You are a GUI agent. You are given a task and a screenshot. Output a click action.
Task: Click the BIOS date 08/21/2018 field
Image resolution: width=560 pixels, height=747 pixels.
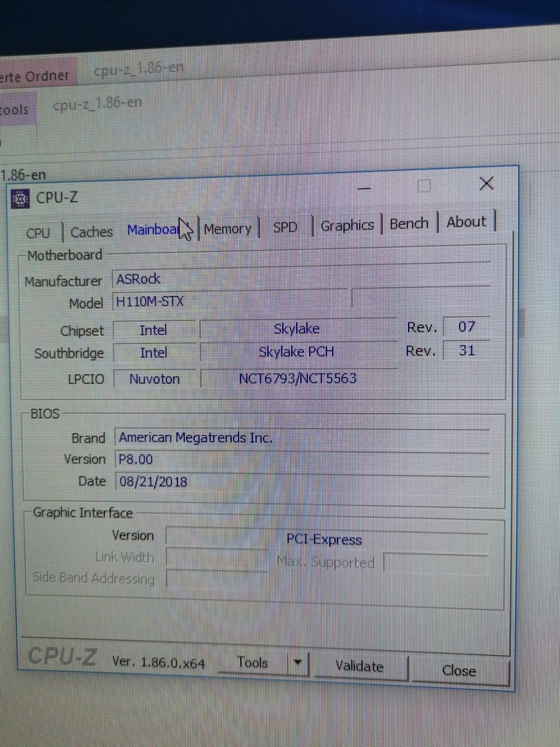tap(302, 481)
